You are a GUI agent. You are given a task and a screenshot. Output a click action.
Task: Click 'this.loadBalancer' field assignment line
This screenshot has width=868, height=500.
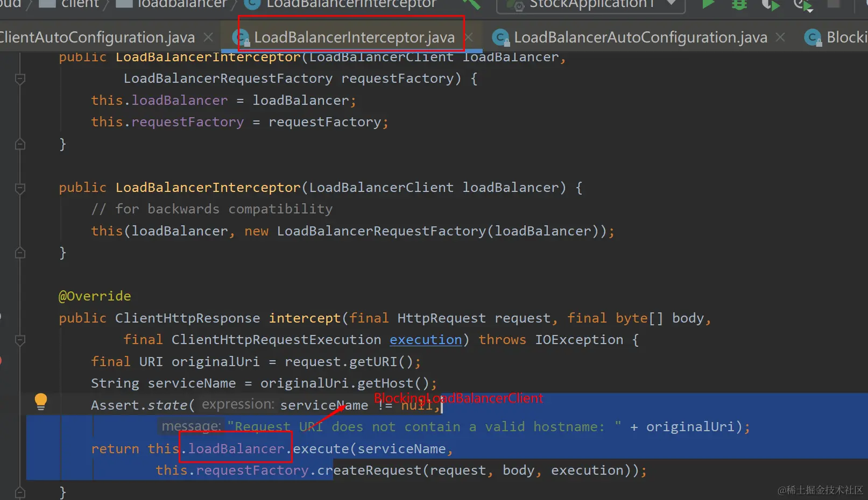point(224,101)
